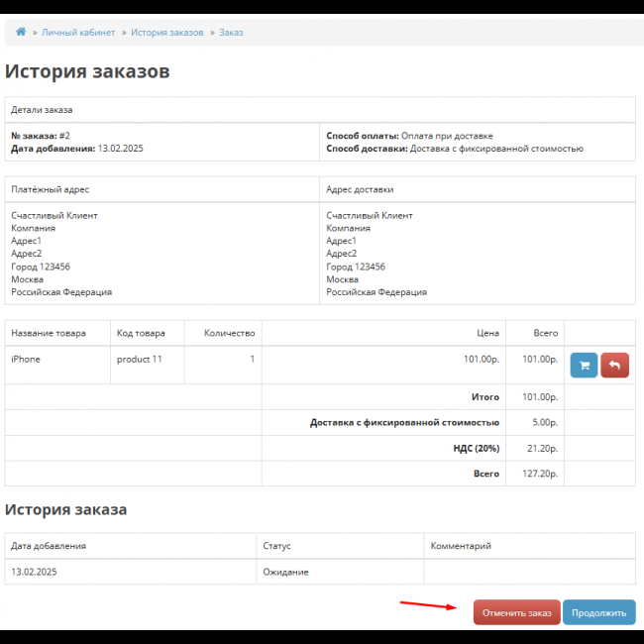Click the Адрес доставки column header
Screen dimensions: 644x644
[x=360, y=189]
